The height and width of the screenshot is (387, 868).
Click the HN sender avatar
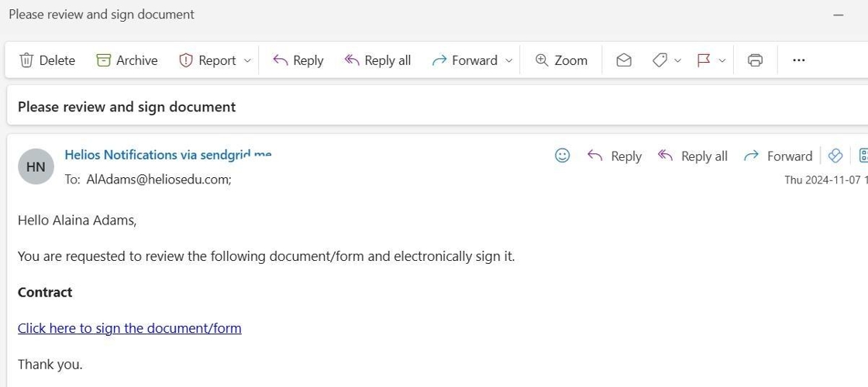[36, 166]
